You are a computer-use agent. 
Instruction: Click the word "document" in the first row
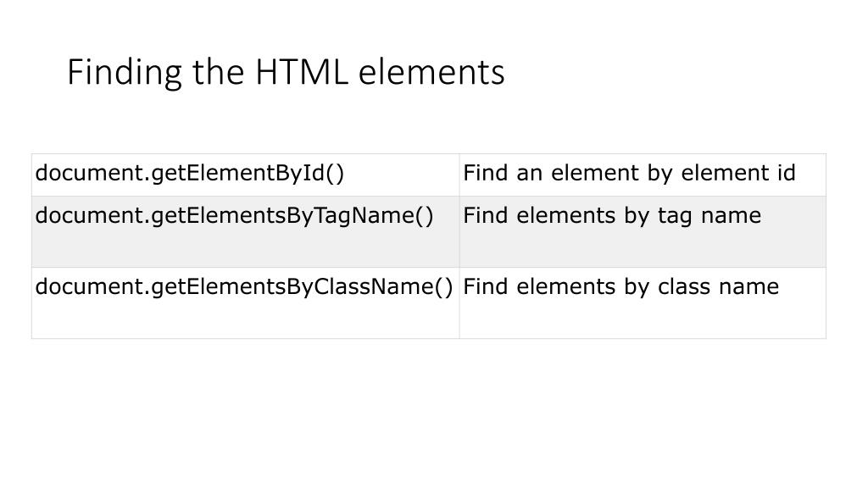point(89,173)
